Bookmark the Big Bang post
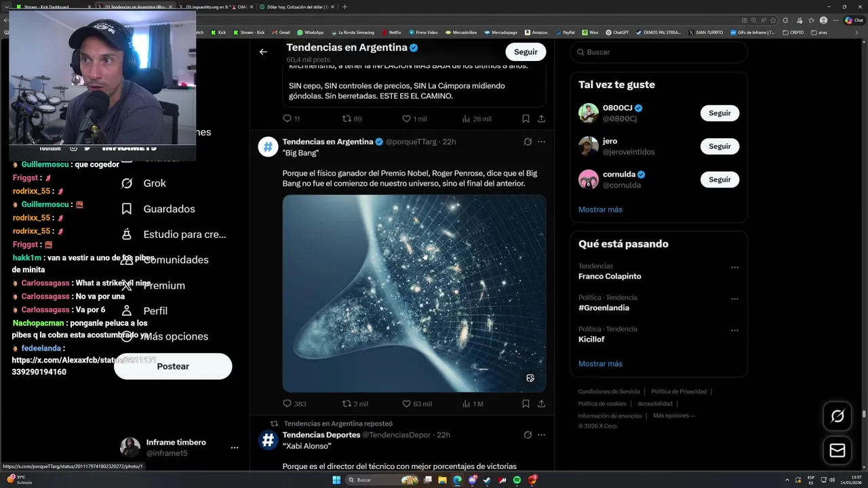The image size is (868, 488). pyautogui.click(x=526, y=403)
